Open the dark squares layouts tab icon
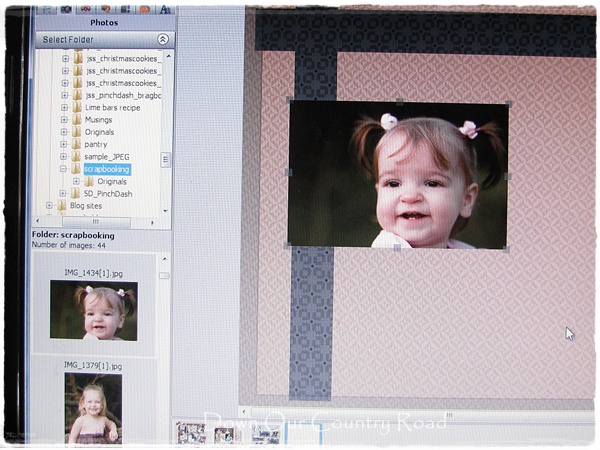 (126, 10)
